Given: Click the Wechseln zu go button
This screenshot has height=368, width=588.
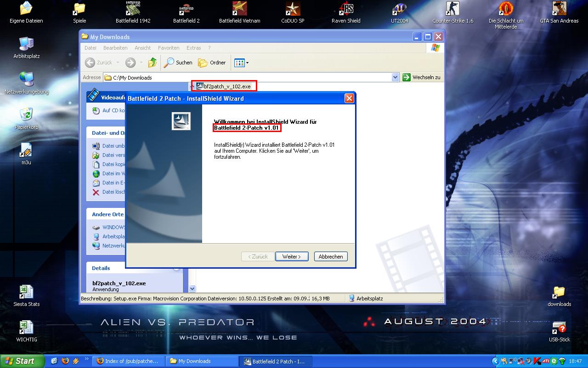Looking at the screenshot, I should coord(422,77).
